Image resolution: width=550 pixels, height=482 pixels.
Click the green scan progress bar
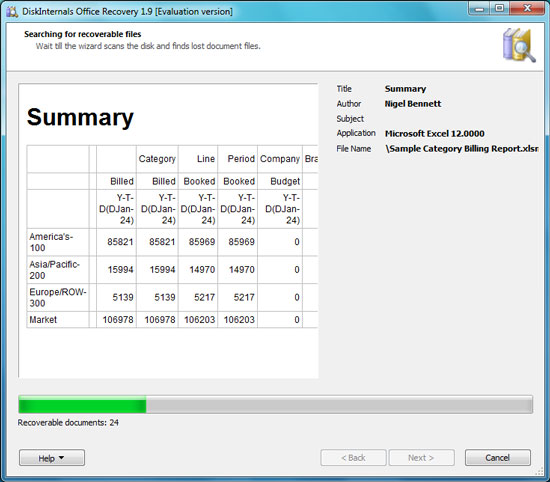(275, 404)
